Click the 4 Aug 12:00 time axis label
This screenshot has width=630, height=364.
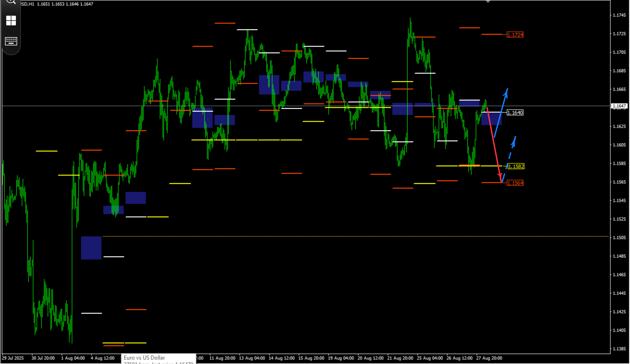pos(102,358)
